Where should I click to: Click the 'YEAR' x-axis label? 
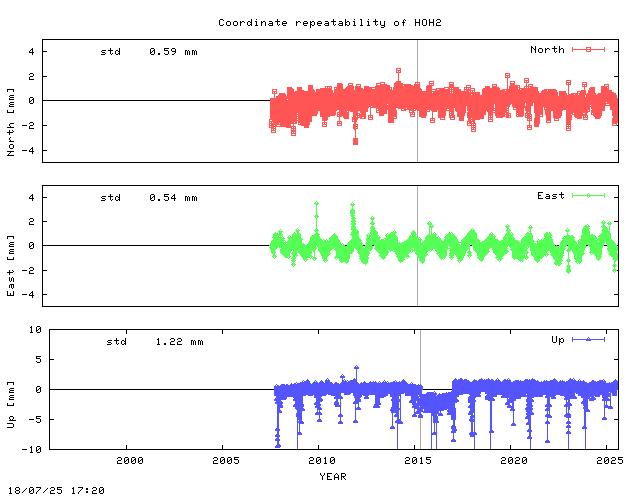[333, 477]
